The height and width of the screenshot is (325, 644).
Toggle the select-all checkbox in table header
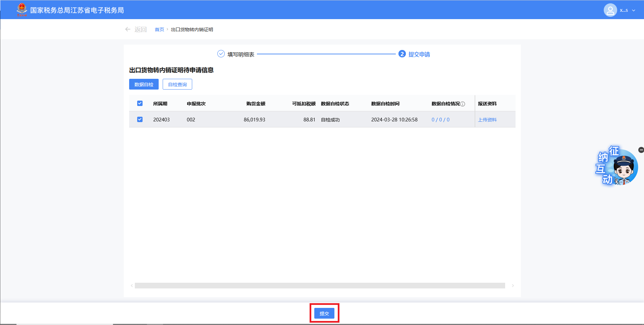coord(140,103)
